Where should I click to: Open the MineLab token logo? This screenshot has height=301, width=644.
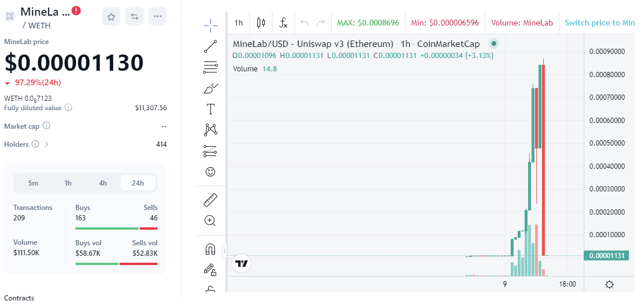tap(10, 16)
